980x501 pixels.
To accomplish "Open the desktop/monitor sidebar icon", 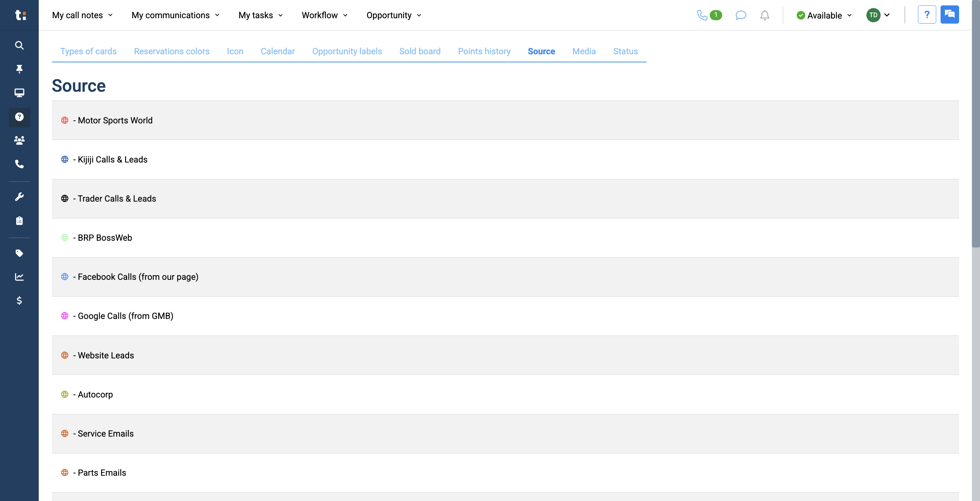I will (x=19, y=92).
